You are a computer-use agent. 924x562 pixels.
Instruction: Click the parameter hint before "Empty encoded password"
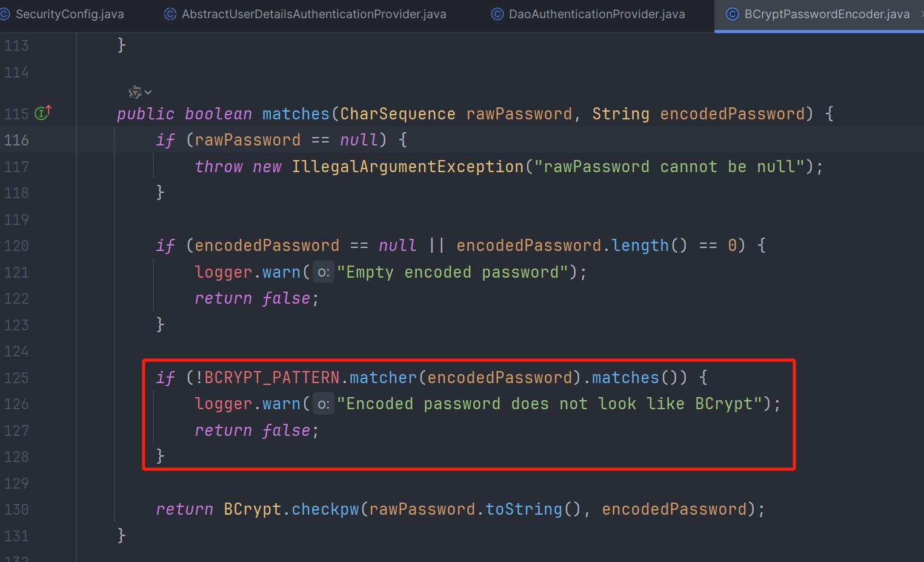pyautogui.click(x=324, y=272)
